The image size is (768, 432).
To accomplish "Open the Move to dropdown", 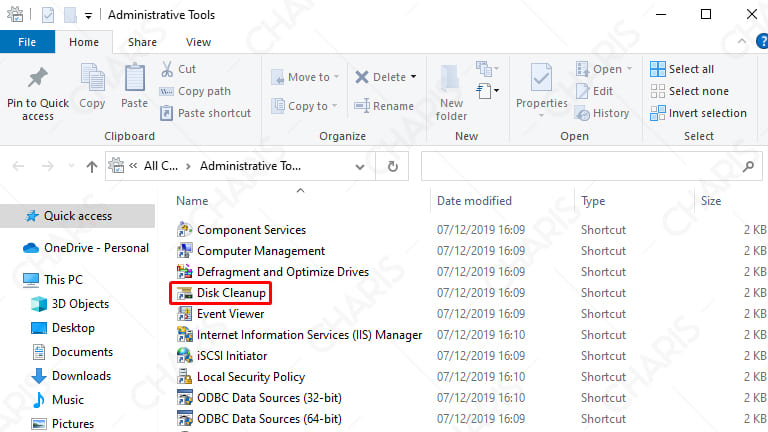I will pyautogui.click(x=305, y=77).
